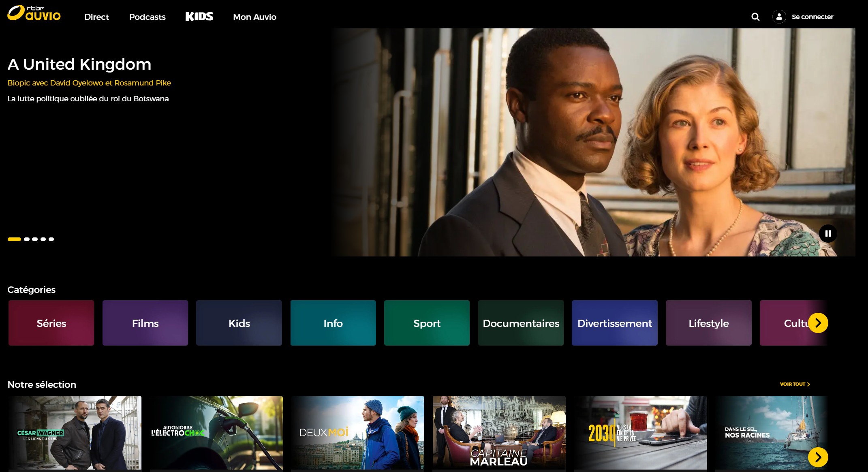Click the user account icon
This screenshot has width=868, height=472.
[779, 16]
